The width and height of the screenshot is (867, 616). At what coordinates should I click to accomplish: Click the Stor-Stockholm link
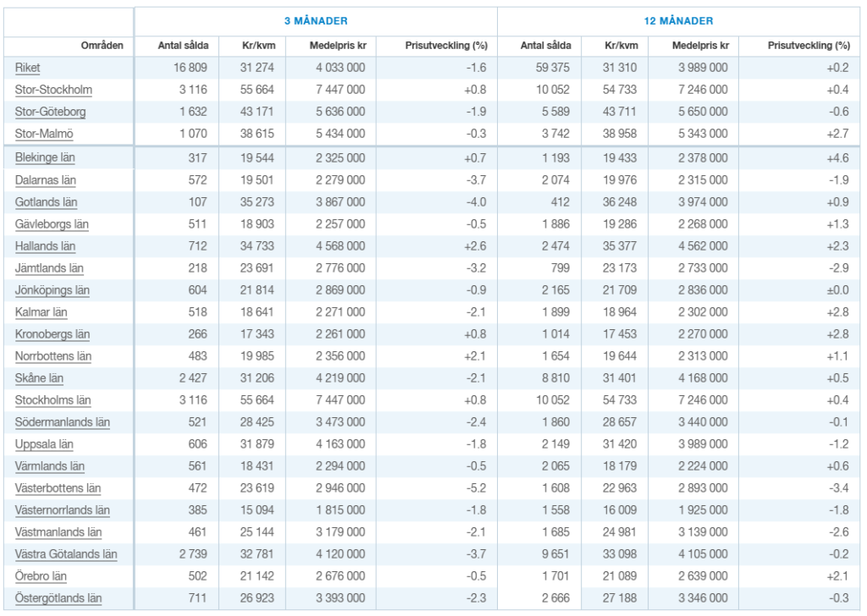pyautogui.click(x=53, y=90)
